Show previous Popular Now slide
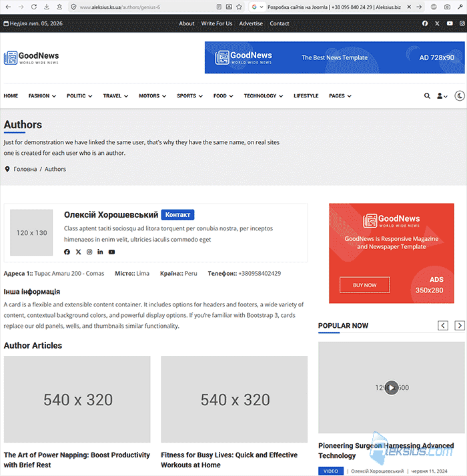 (x=443, y=325)
